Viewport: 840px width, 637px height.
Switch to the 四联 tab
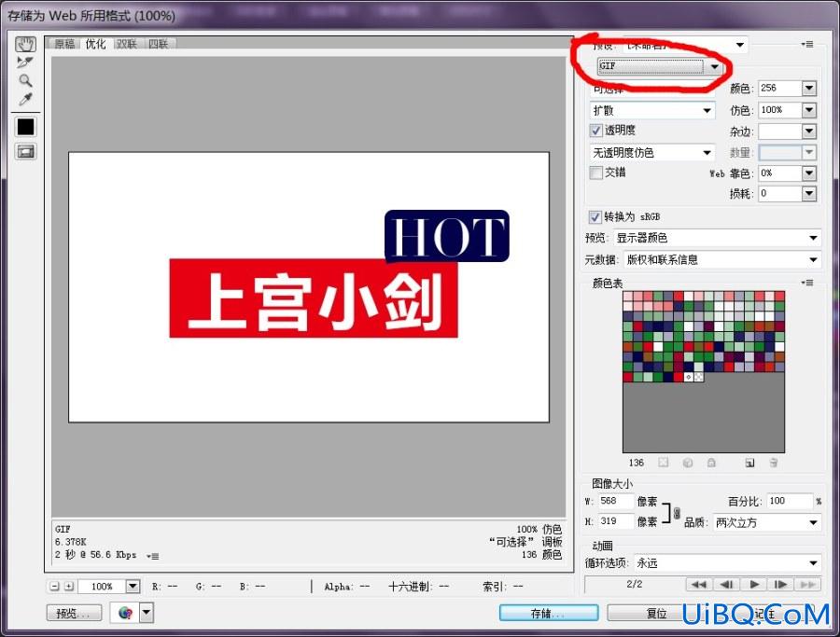(158, 44)
